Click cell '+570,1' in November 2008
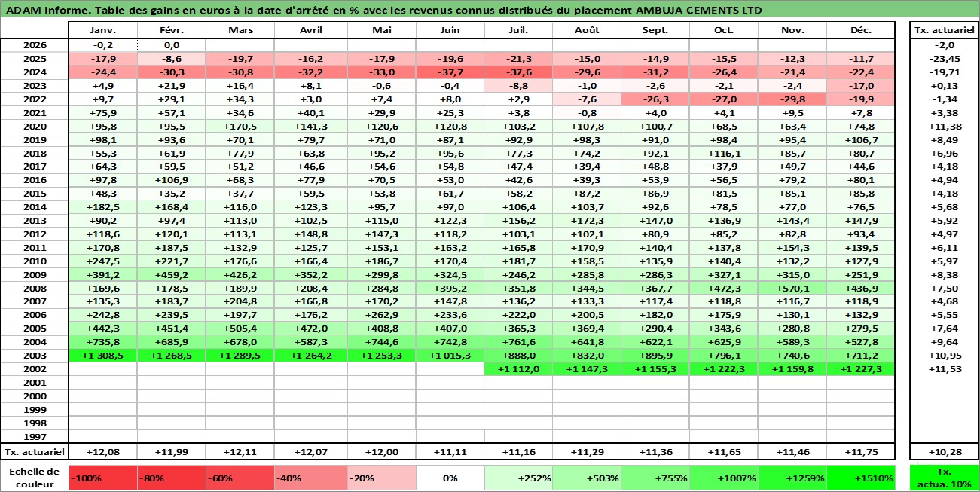980x492 pixels. (x=792, y=288)
